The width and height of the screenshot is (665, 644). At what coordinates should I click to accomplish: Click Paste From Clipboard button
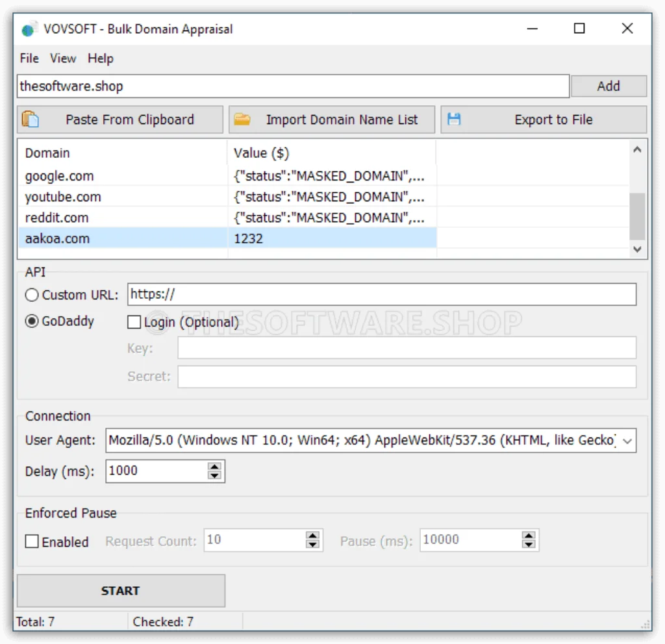coord(120,119)
